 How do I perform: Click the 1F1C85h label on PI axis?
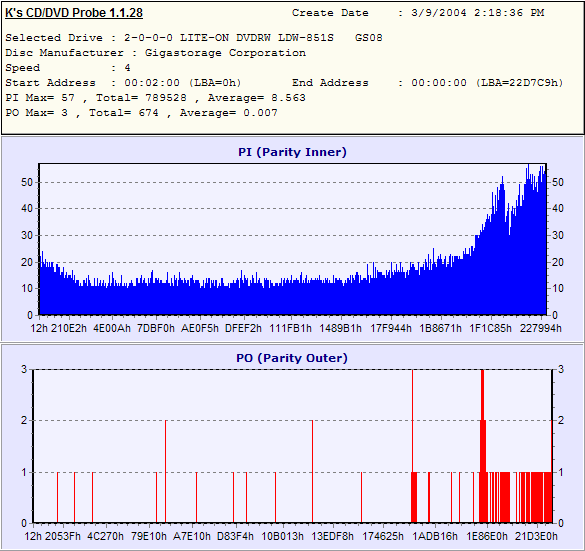pyautogui.click(x=490, y=328)
